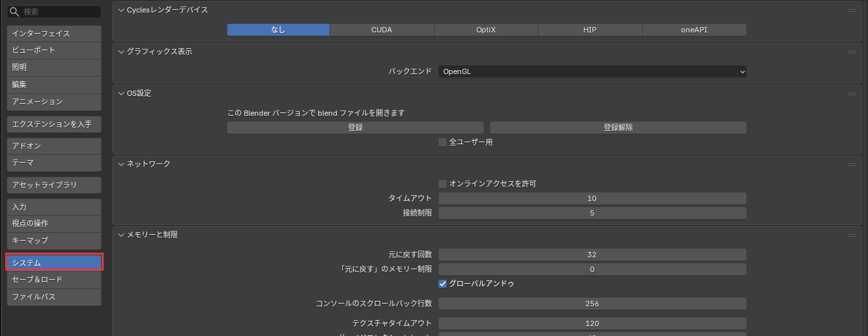Collapse the OS設定 panel
The height and width of the screenshot is (336, 868).
[121, 93]
